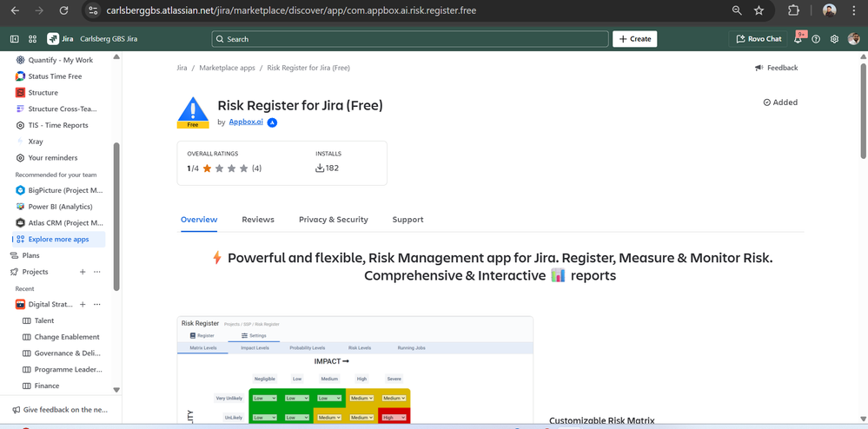
Task: Add item to Digital Strat project with plus
Action: coord(83,305)
